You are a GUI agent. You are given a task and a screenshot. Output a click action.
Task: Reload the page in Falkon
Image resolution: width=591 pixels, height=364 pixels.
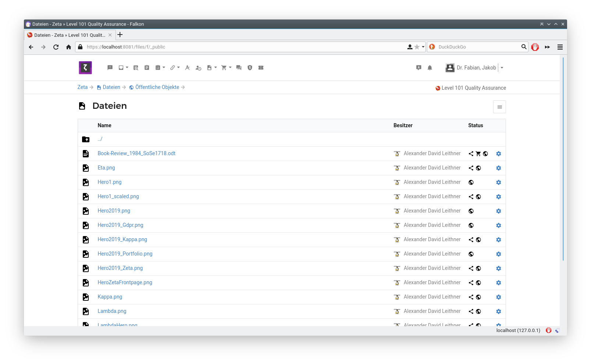point(56,47)
